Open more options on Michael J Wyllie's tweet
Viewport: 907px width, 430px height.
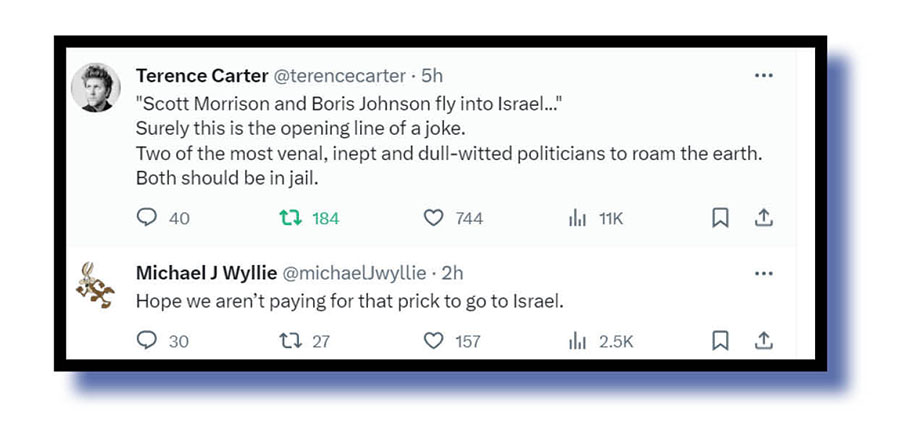[x=763, y=272]
